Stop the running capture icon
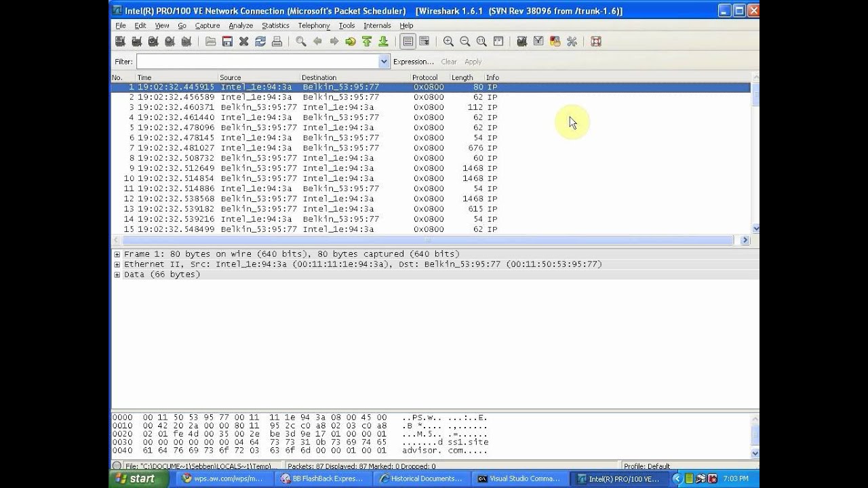Viewport: 868px width, 488px height. point(170,41)
